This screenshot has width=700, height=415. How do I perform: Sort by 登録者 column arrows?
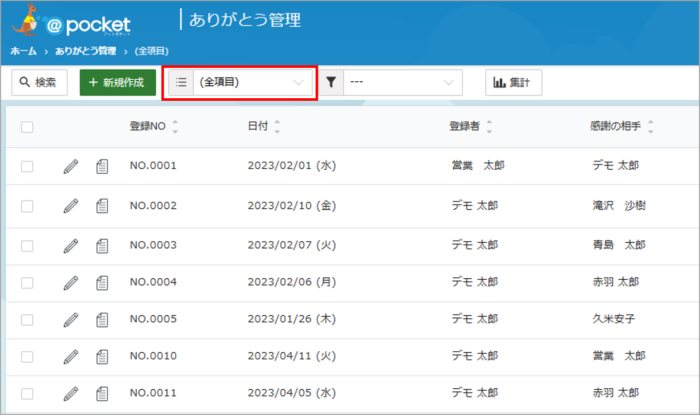(489, 127)
